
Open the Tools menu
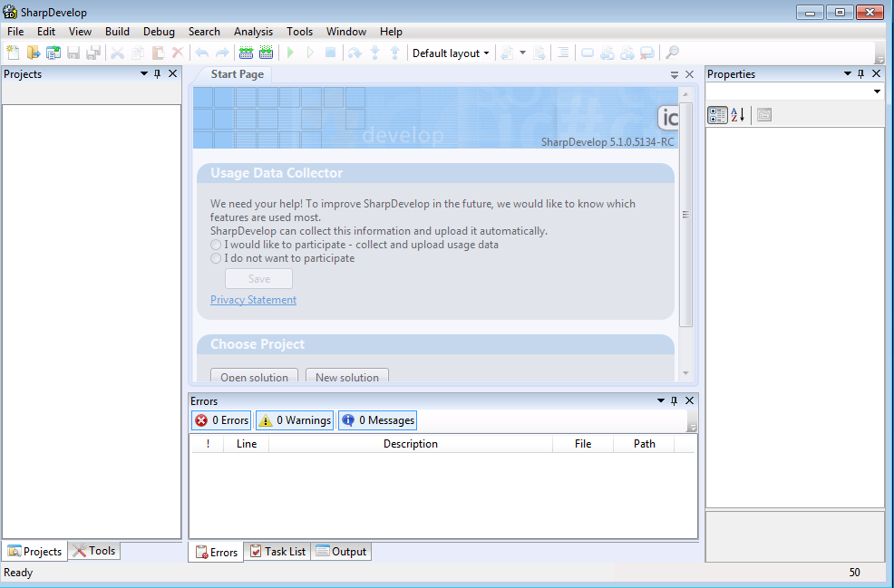(299, 32)
